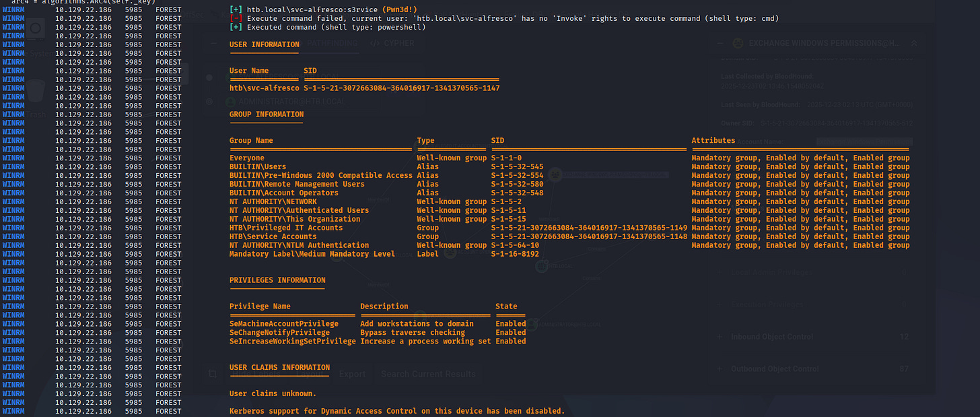Click the Export button
Viewport: 980px width, 417px height.
[x=351, y=374]
